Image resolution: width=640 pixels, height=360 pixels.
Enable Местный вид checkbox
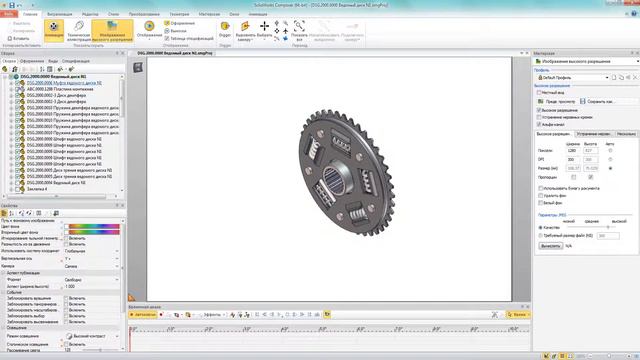[539, 93]
